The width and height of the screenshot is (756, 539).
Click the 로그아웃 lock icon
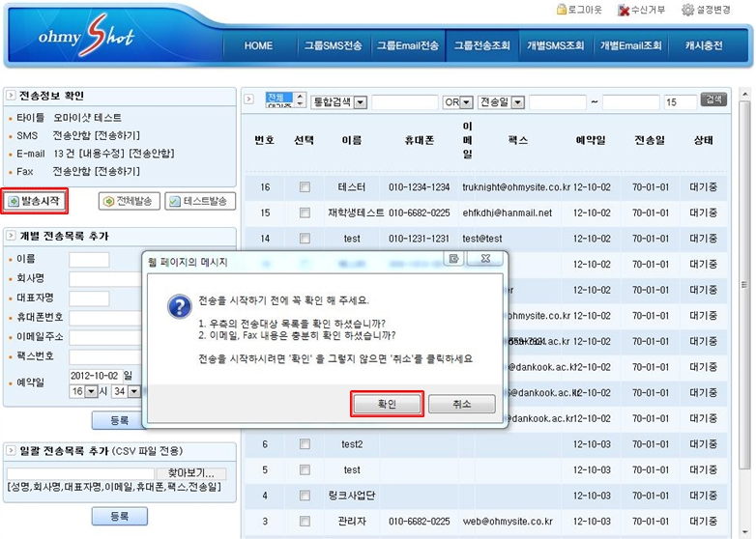point(562,10)
